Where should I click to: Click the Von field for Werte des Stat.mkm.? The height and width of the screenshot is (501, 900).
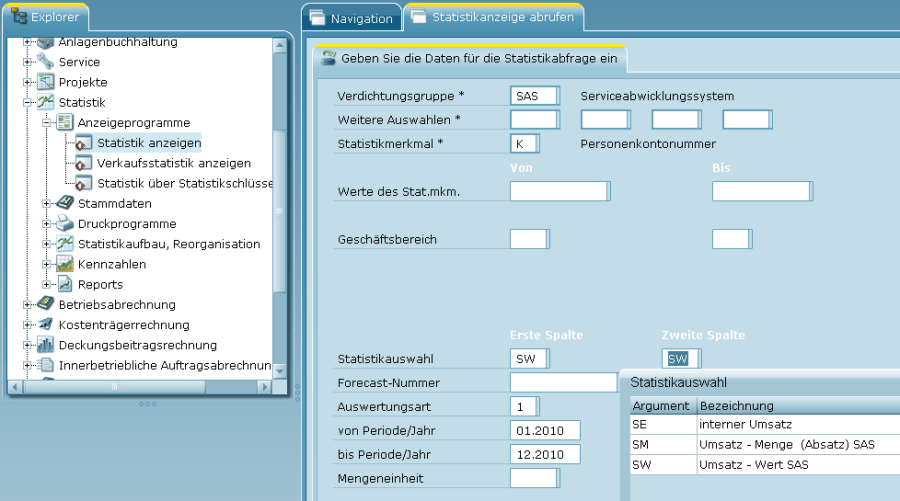(x=560, y=191)
